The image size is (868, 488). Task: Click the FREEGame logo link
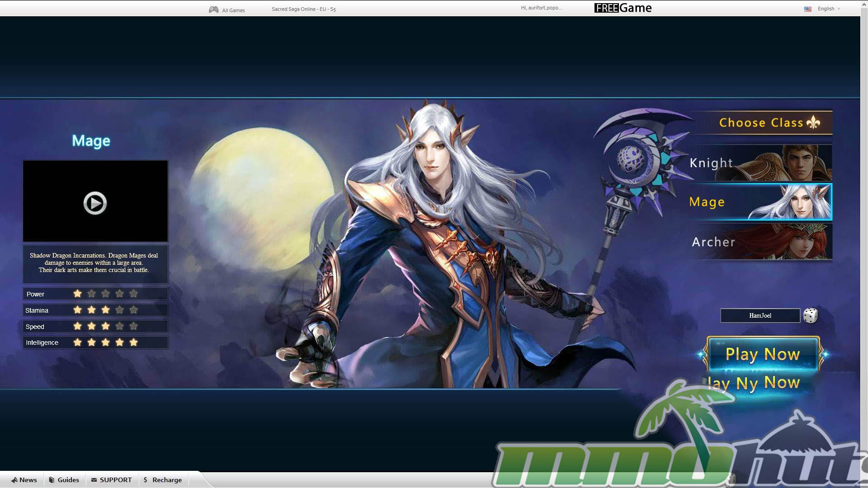tap(623, 8)
